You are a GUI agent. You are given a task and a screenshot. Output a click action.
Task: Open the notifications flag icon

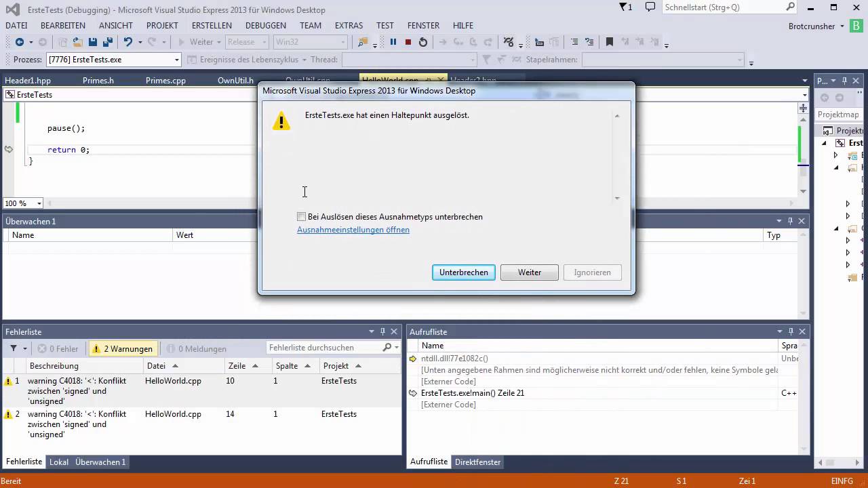pos(624,7)
